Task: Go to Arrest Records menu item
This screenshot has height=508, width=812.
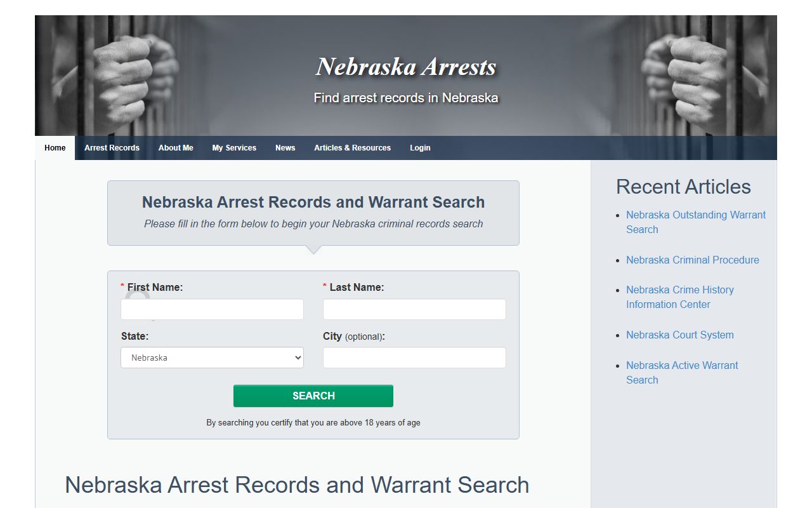Action: click(x=112, y=148)
